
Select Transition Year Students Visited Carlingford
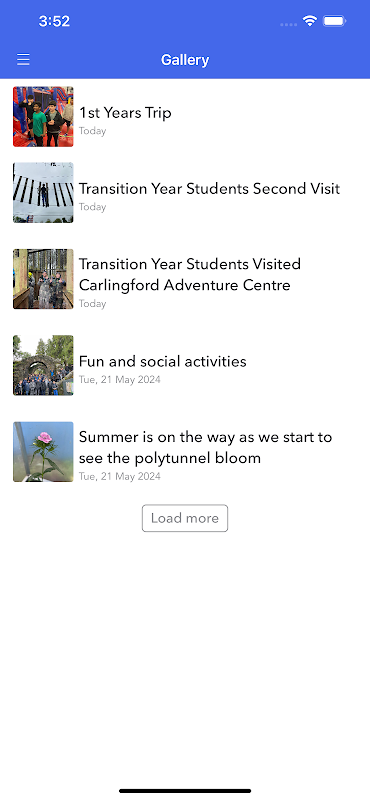point(190,274)
